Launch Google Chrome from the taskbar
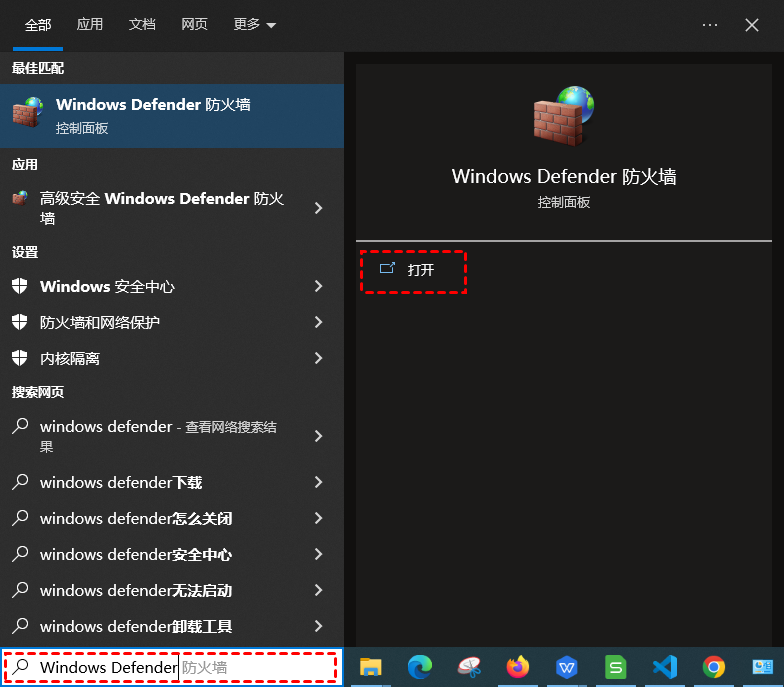The width and height of the screenshot is (784, 687). tap(714, 667)
